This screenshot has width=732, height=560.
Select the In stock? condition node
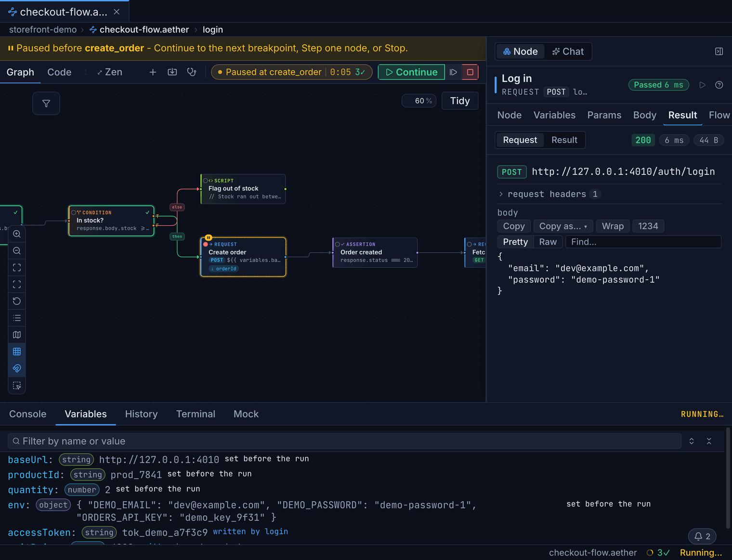click(111, 221)
